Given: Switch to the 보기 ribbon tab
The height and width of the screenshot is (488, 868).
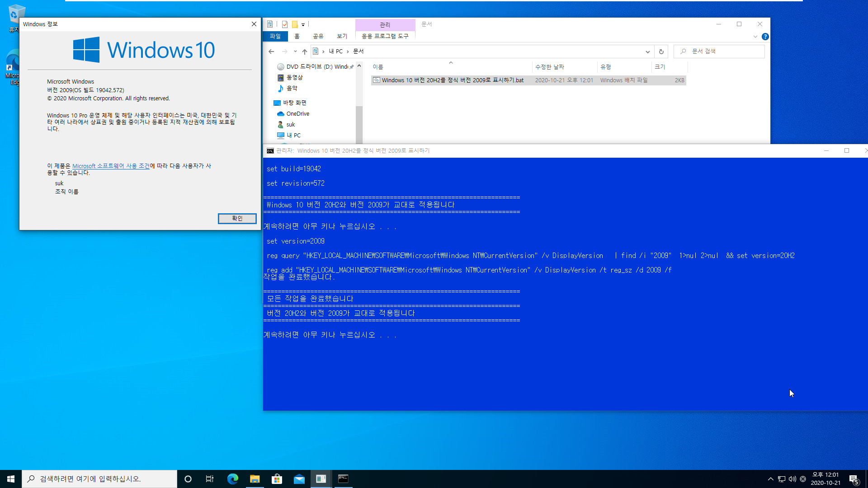Looking at the screenshot, I should pos(342,36).
